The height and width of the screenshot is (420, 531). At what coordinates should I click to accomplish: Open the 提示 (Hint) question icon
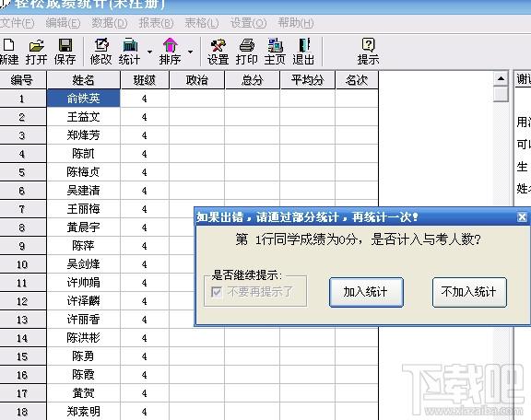(x=368, y=52)
